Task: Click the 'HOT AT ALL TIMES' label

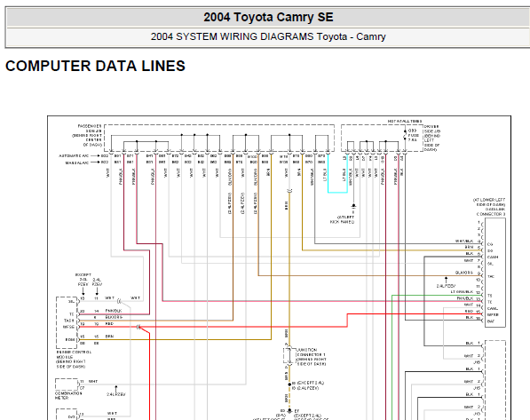Action: coord(405,121)
